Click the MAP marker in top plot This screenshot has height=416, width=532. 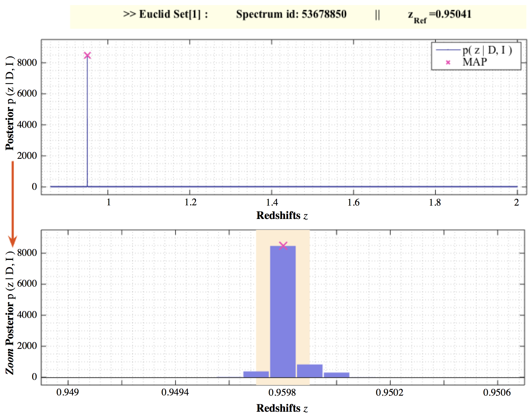coord(87,55)
